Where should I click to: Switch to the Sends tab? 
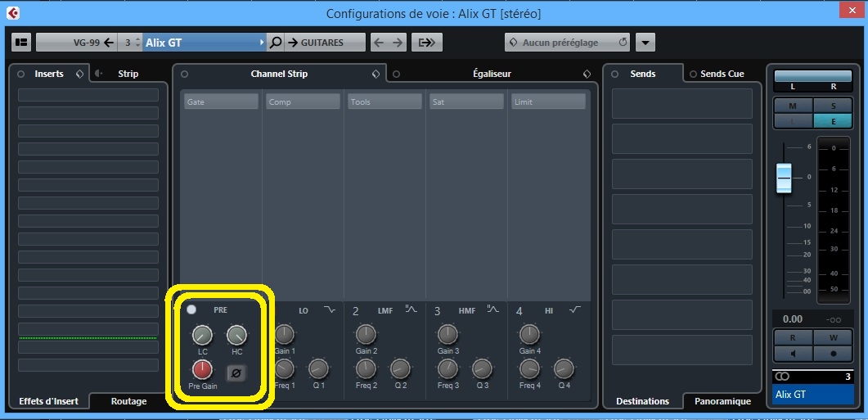[643, 74]
